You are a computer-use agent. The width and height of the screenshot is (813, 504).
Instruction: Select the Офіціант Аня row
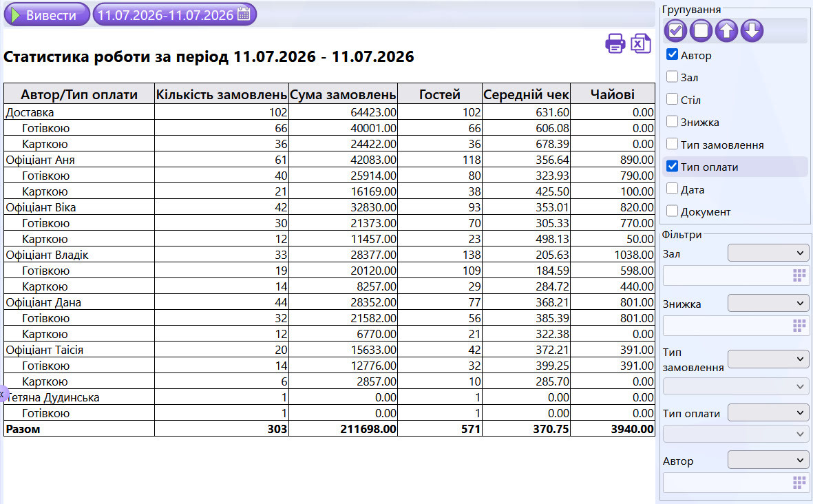(x=329, y=160)
